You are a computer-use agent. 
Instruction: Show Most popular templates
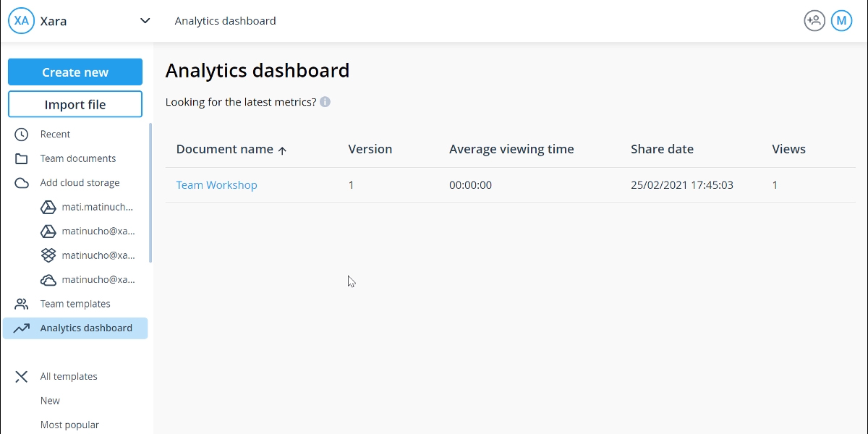[69, 425]
